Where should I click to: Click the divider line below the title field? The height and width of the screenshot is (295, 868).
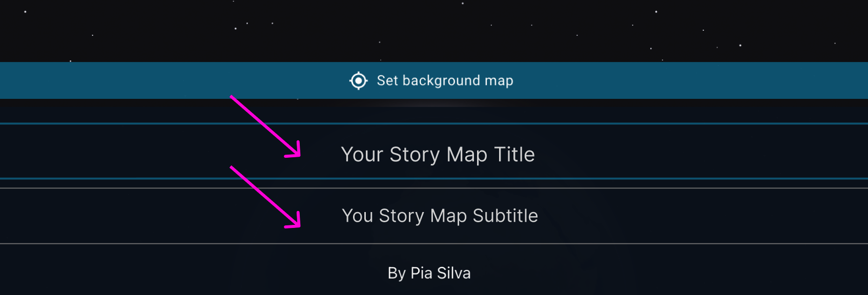point(434,179)
